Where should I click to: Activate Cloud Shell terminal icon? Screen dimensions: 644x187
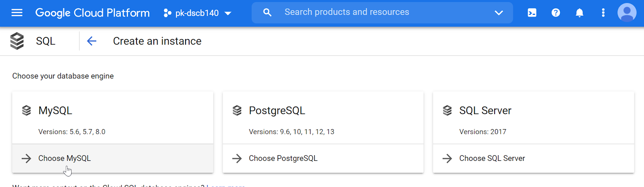point(532,13)
